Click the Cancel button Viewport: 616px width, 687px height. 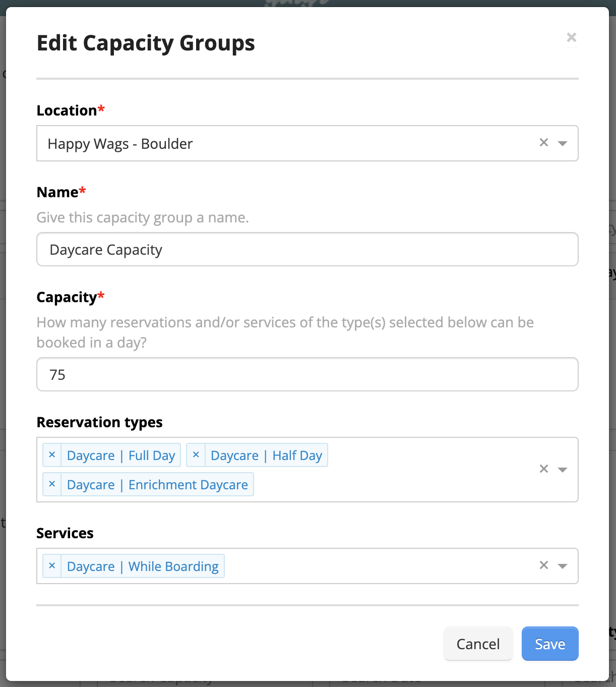coord(478,644)
